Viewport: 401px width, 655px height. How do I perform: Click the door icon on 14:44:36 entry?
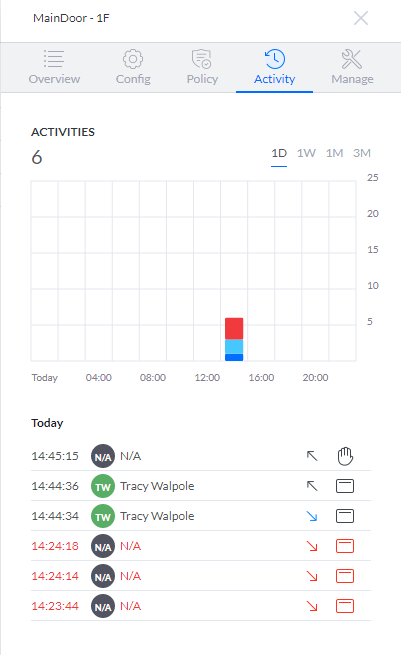point(345,486)
